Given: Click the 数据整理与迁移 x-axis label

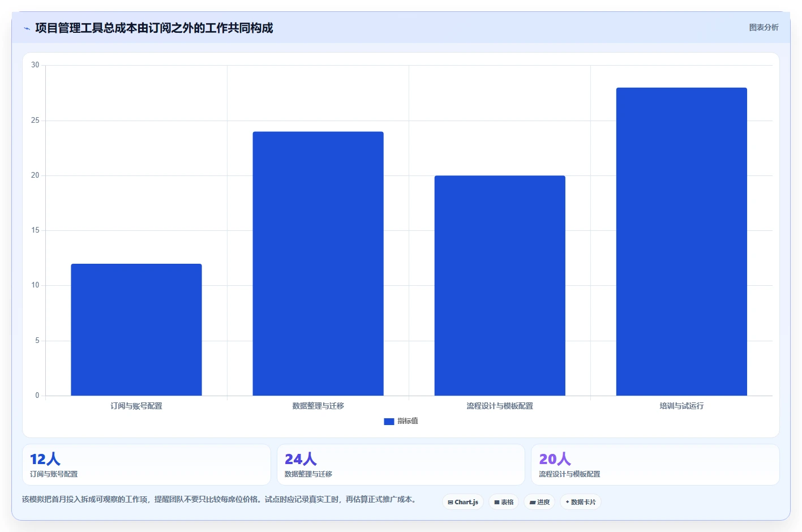Looking at the screenshot, I should click(x=318, y=406).
